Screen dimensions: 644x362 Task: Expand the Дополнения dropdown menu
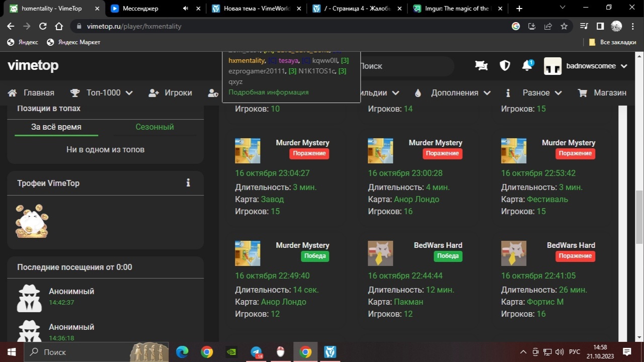point(452,93)
